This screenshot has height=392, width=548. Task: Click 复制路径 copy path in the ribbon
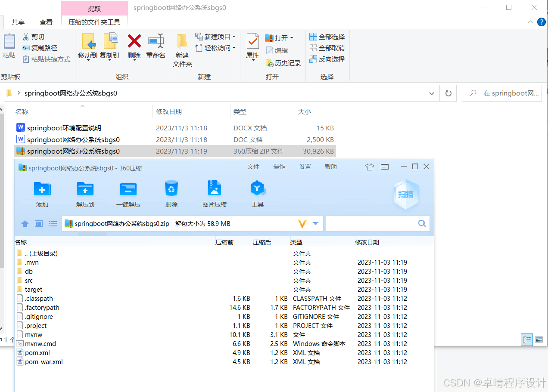(40, 48)
